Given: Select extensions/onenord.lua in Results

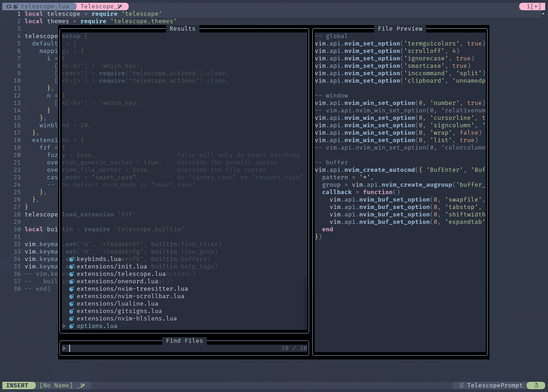Looking at the screenshot, I should 118,281.
